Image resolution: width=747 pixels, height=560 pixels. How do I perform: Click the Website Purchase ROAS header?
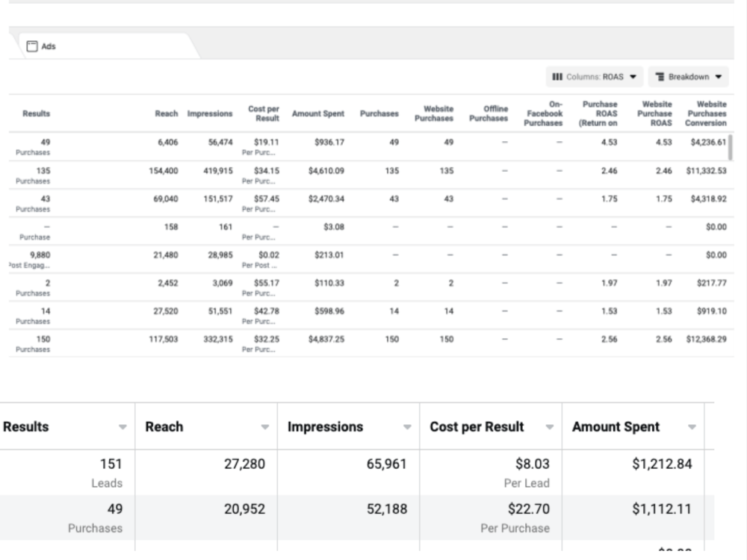pyautogui.click(x=654, y=113)
